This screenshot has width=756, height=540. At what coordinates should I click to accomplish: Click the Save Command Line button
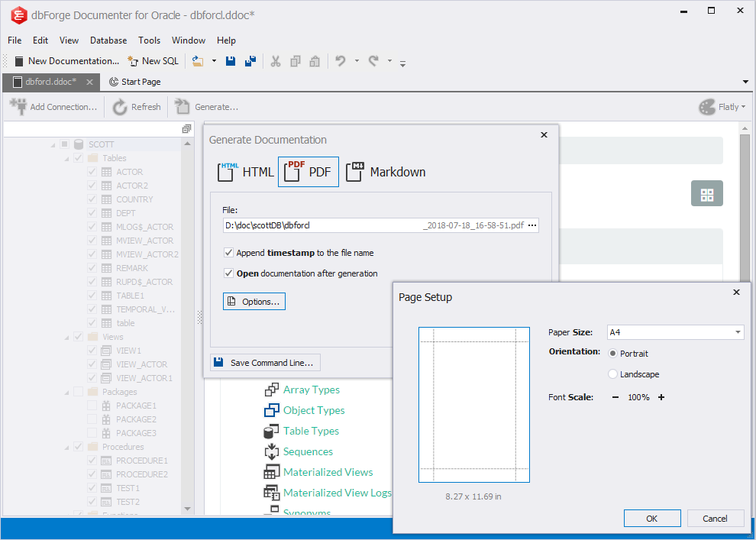[265, 363]
